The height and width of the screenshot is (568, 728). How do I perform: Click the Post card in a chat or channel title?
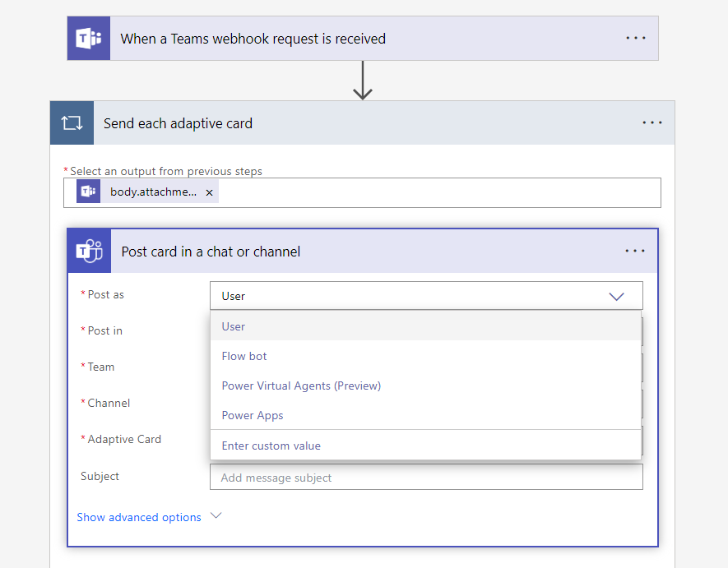211,252
